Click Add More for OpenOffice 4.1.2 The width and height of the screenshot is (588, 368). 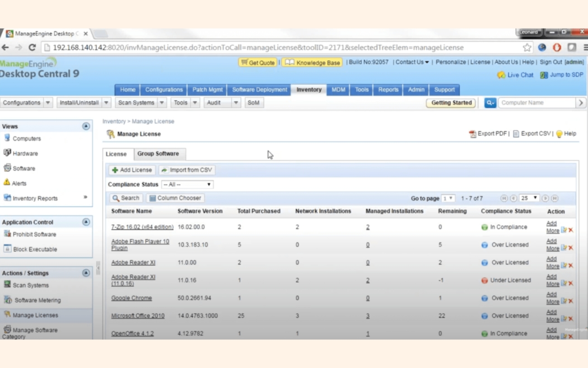click(552, 334)
